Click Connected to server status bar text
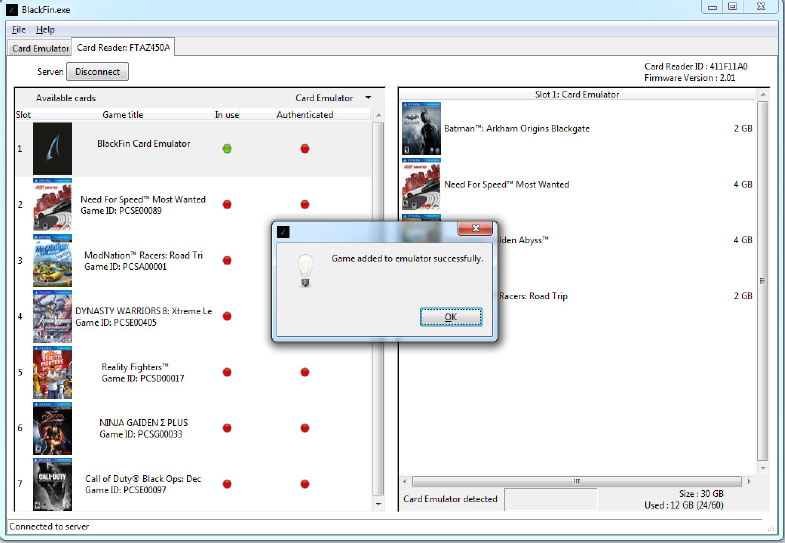Screen dimensions: 785x543 (49, 526)
